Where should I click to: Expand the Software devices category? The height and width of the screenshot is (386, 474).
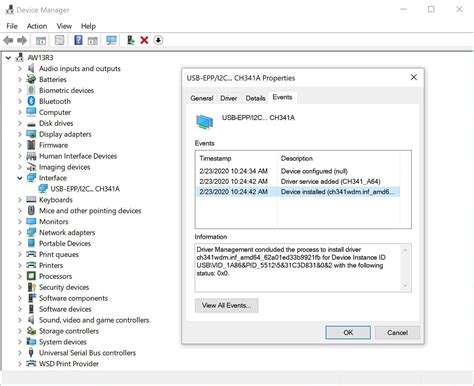(20, 309)
